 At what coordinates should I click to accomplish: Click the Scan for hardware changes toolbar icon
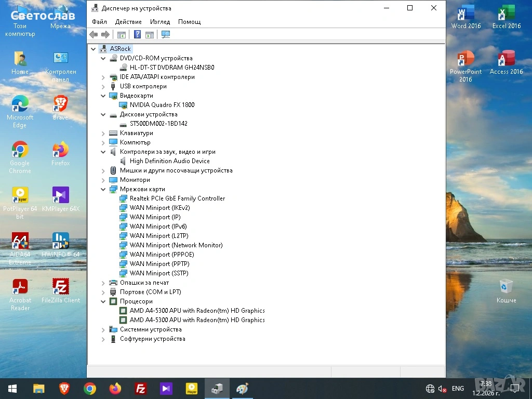[x=166, y=35]
